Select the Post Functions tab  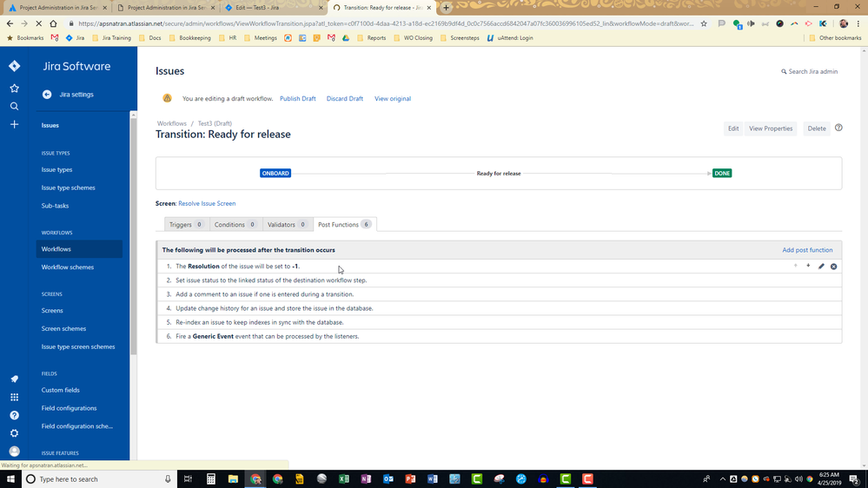coord(345,225)
